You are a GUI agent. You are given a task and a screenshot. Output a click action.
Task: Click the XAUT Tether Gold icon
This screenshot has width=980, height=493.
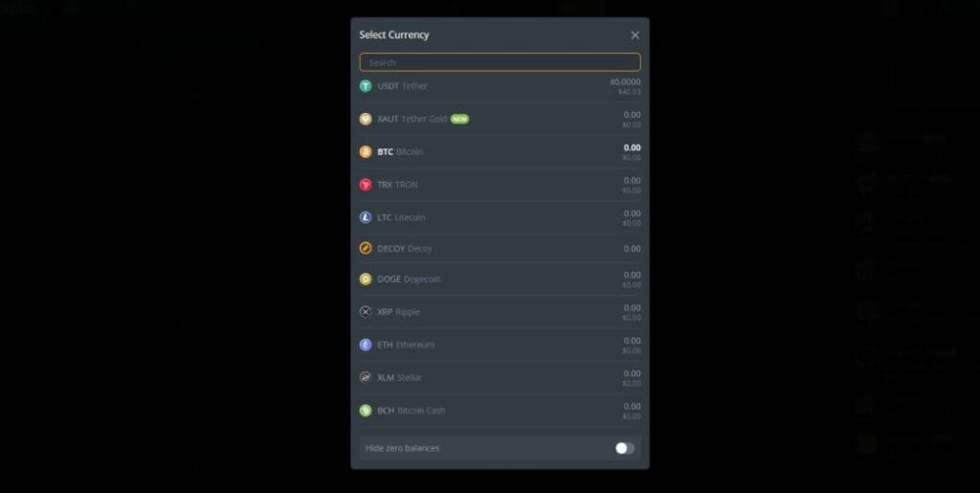pos(366,119)
